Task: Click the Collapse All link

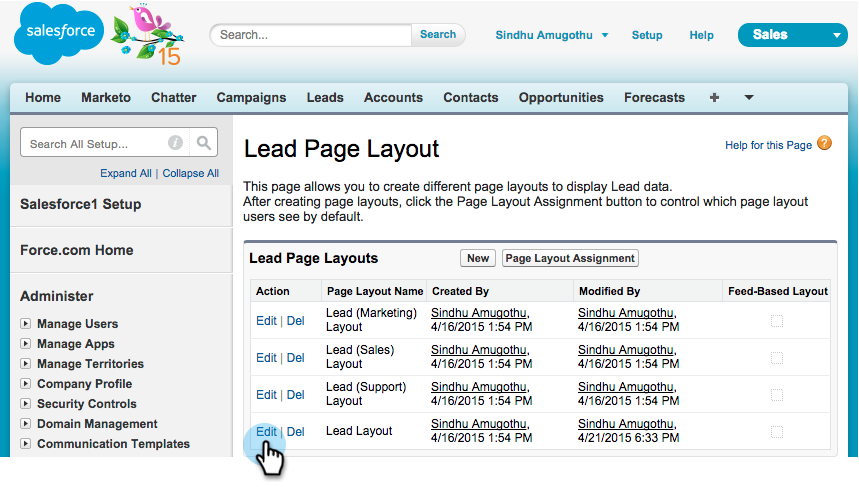Action: click(x=191, y=173)
